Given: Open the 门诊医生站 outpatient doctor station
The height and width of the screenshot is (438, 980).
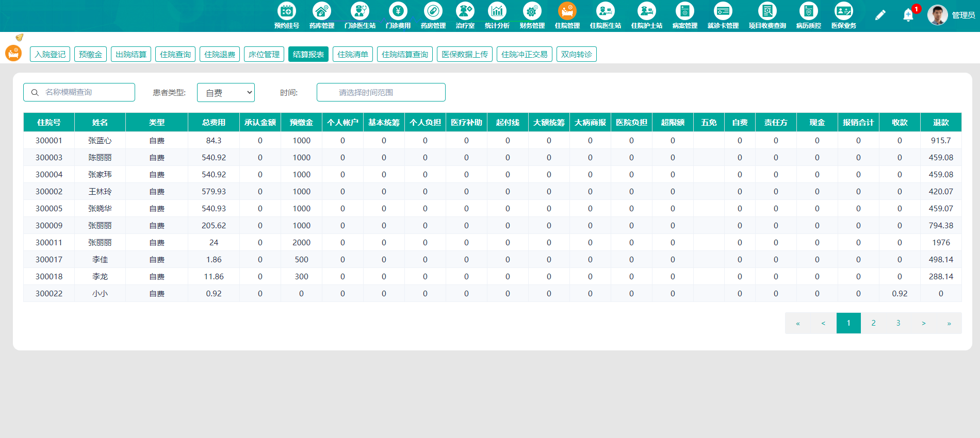Looking at the screenshot, I should (x=360, y=15).
